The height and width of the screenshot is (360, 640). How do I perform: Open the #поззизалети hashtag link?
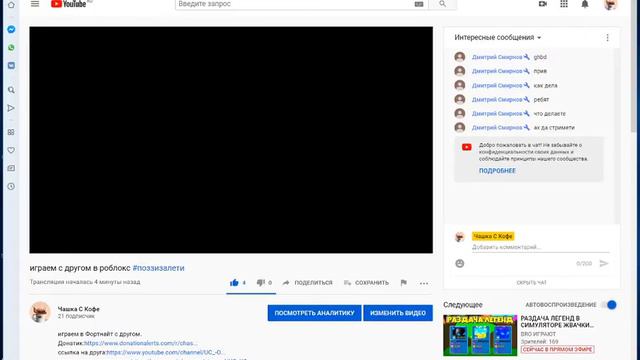[158, 268]
